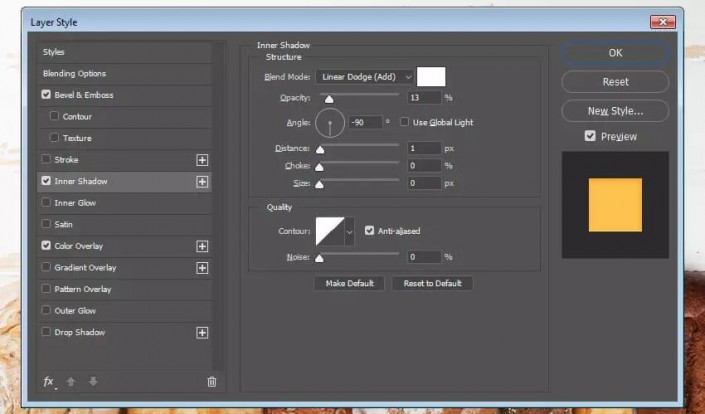Add another Color Overlay with plus icon
The image size is (705, 414).
tap(202, 246)
